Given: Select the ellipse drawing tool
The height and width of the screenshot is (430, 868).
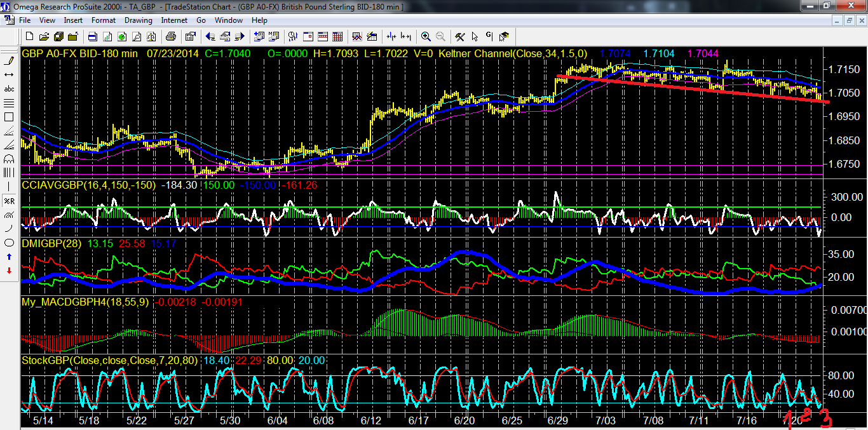Looking at the screenshot, I should coord(9,243).
